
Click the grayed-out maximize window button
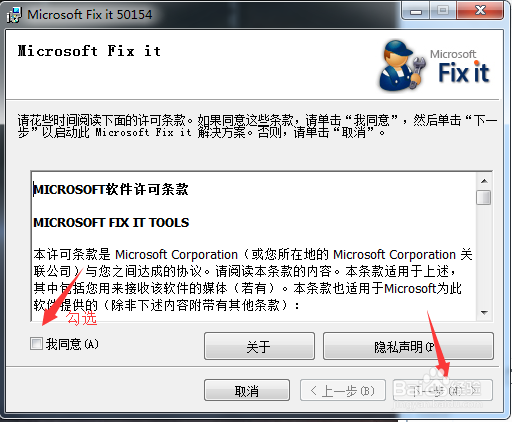coord(443,11)
